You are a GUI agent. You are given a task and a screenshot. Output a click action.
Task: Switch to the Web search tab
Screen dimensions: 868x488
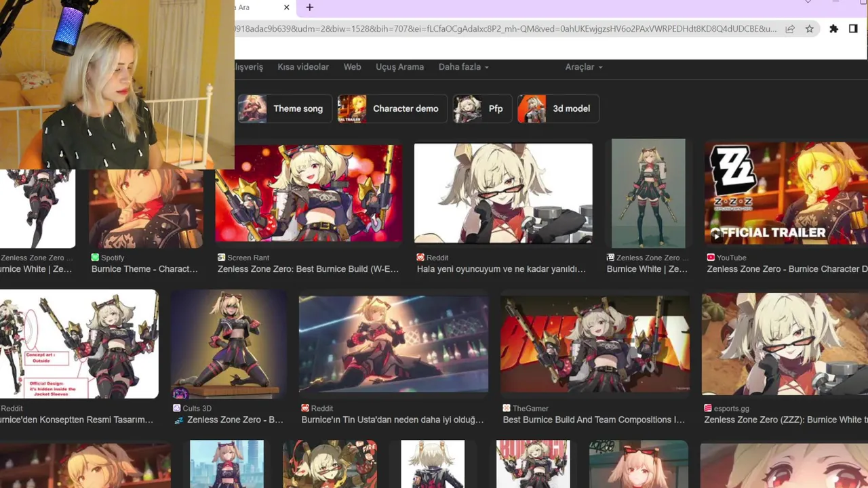[x=353, y=66]
